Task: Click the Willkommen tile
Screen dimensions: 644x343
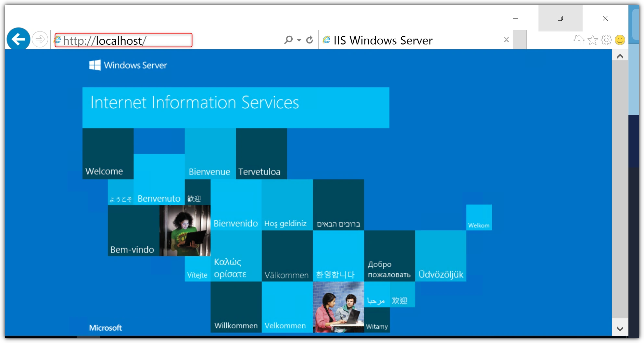Action: click(236, 307)
